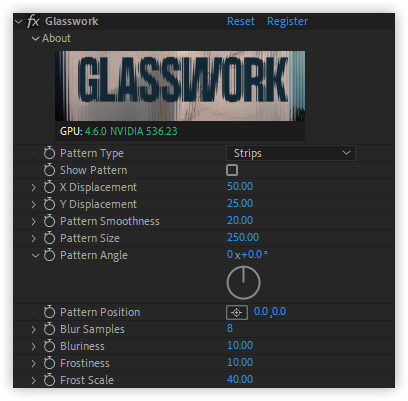Click the Pattern Size value 250.00
The height and width of the screenshot is (401, 408).
(x=243, y=237)
